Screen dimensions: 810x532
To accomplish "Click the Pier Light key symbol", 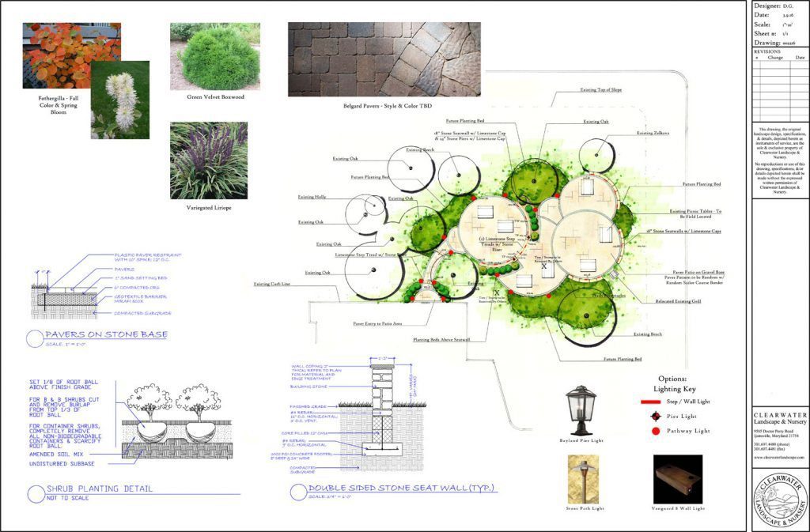I will (x=656, y=416).
